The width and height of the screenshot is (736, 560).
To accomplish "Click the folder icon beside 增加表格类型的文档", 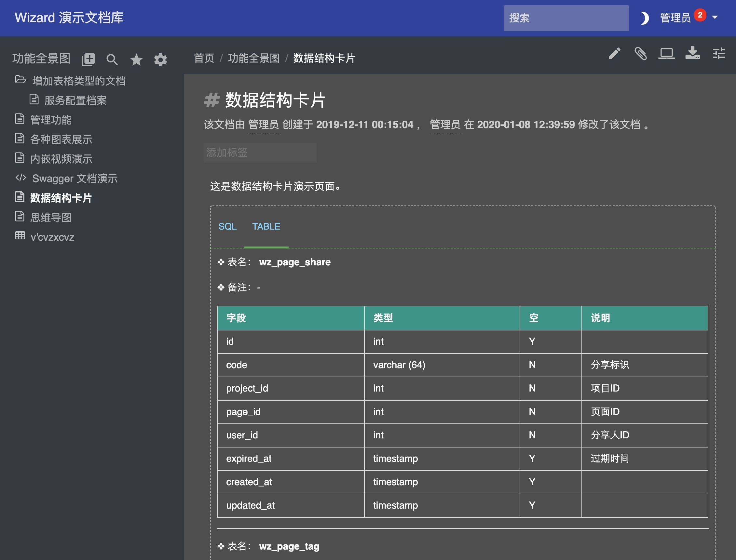I will coord(21,80).
